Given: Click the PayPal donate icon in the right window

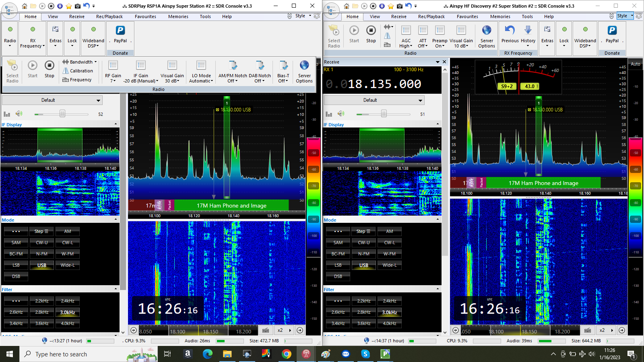Looking at the screenshot, I should click(x=612, y=31).
